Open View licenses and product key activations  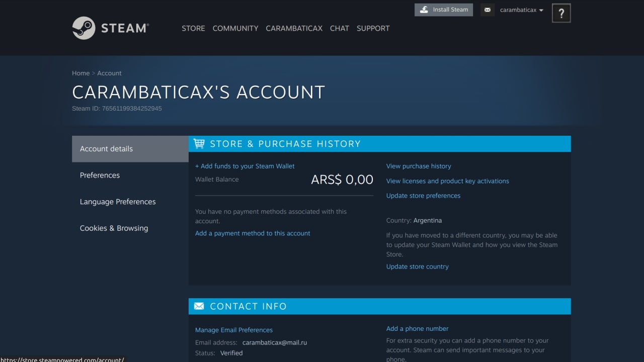pos(448,181)
